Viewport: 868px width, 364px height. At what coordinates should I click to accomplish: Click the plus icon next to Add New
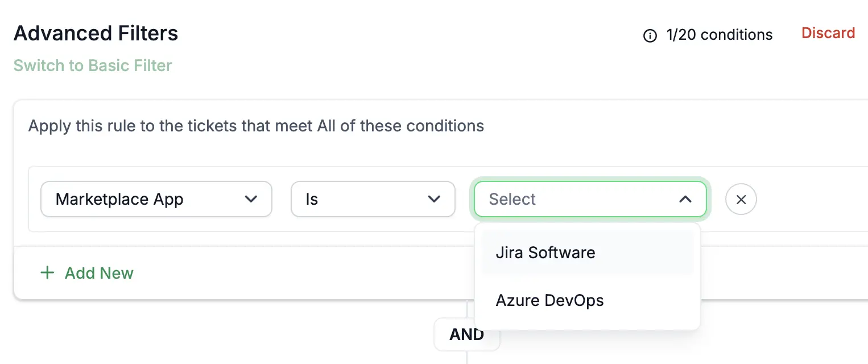click(47, 273)
